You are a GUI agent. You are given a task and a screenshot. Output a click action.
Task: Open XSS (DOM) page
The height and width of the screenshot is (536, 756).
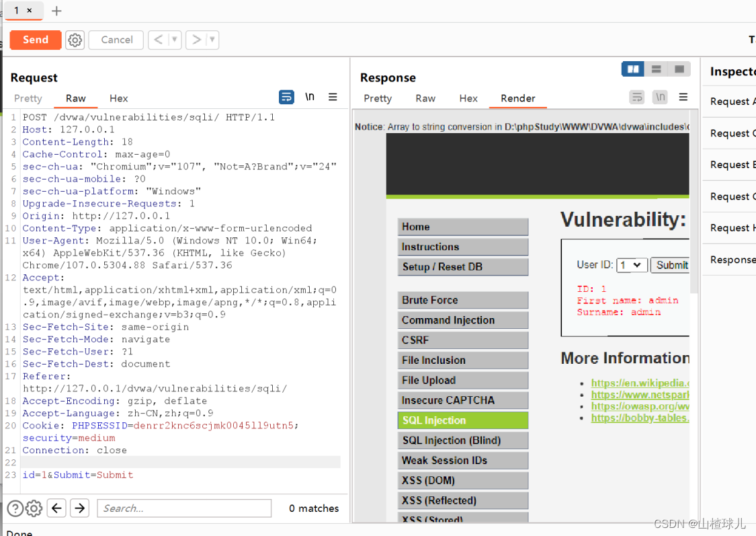463,481
